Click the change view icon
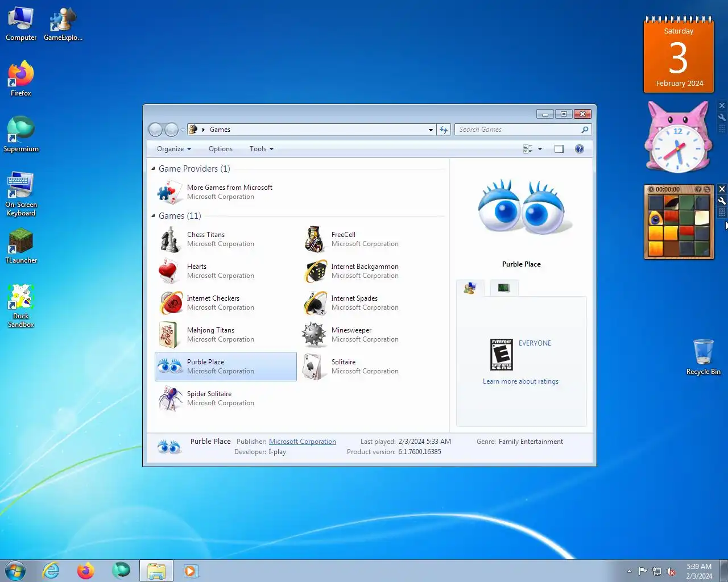Screen dimensions: 728x582 528,149
